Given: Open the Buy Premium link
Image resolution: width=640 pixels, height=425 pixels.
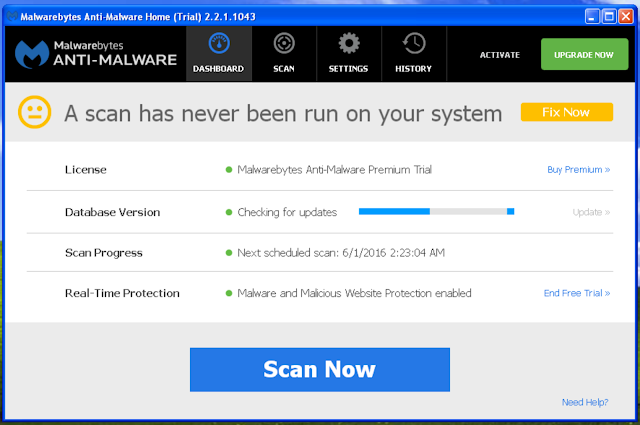Looking at the screenshot, I should tap(579, 169).
